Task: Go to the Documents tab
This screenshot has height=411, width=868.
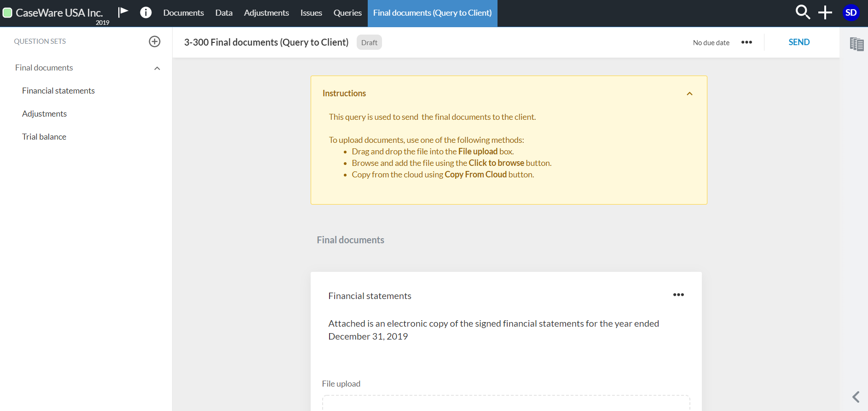Action: [x=183, y=13]
